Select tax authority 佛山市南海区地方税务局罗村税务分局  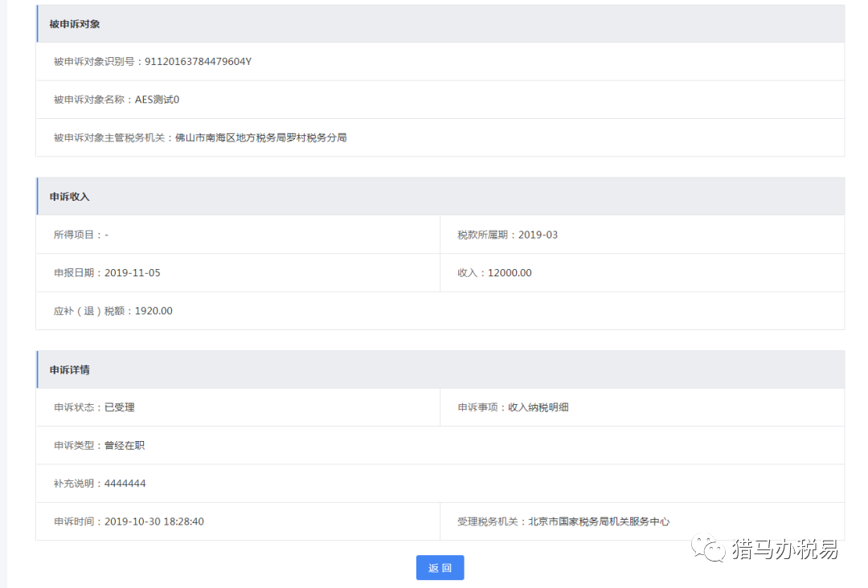point(260,137)
